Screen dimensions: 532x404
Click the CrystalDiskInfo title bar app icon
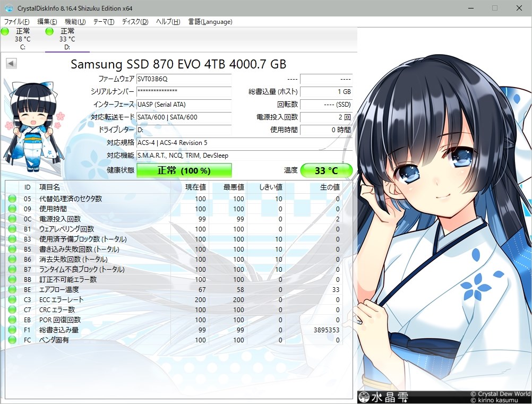point(9,8)
